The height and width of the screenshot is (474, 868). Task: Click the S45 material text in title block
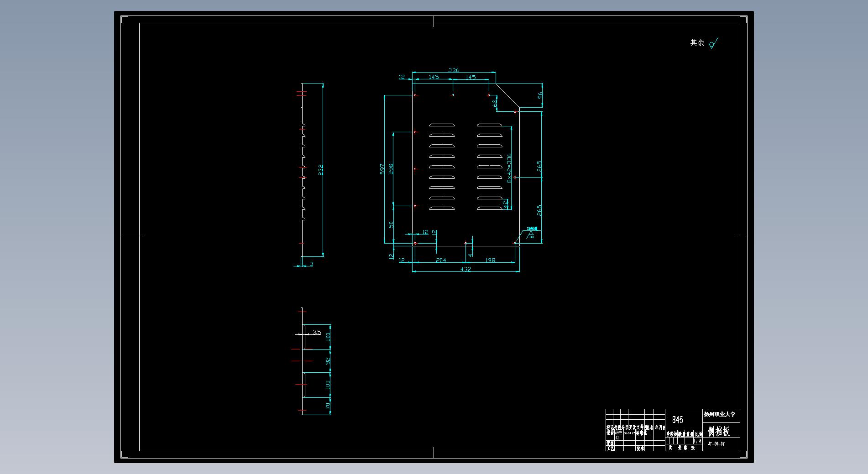pos(677,420)
